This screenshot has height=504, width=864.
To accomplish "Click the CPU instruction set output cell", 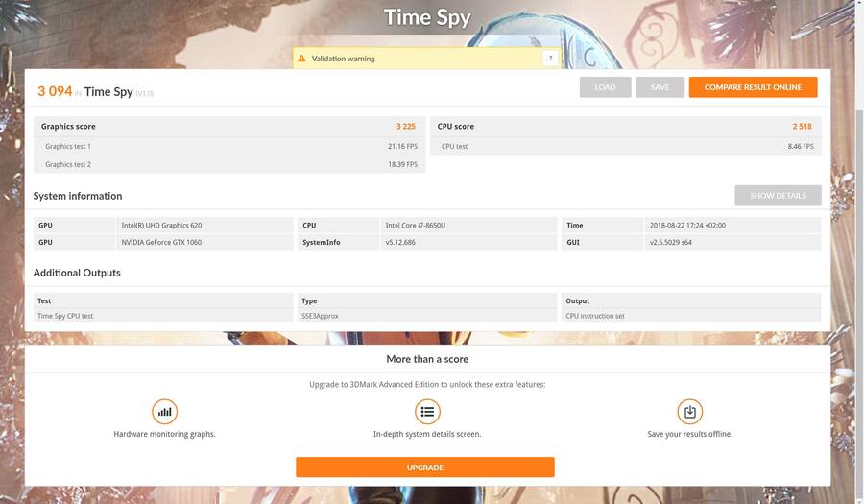I will click(691, 316).
